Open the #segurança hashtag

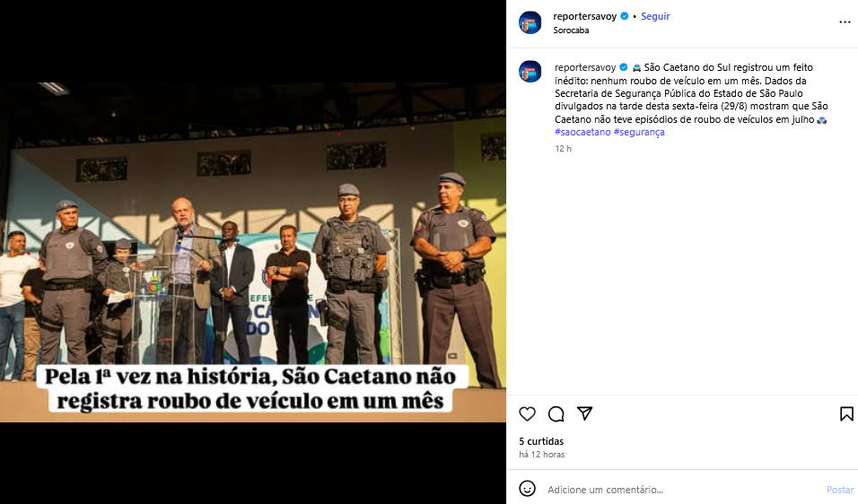[x=639, y=132]
